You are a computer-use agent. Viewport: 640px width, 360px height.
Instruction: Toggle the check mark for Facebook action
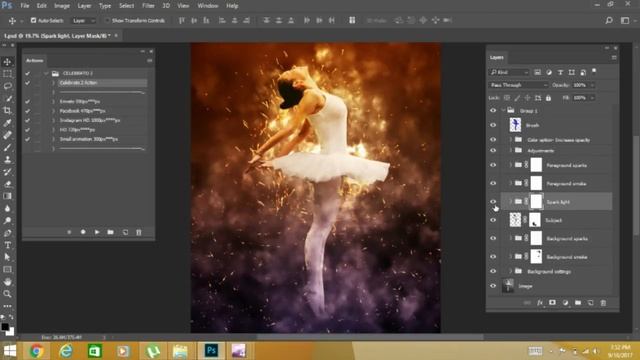pyautogui.click(x=27, y=111)
